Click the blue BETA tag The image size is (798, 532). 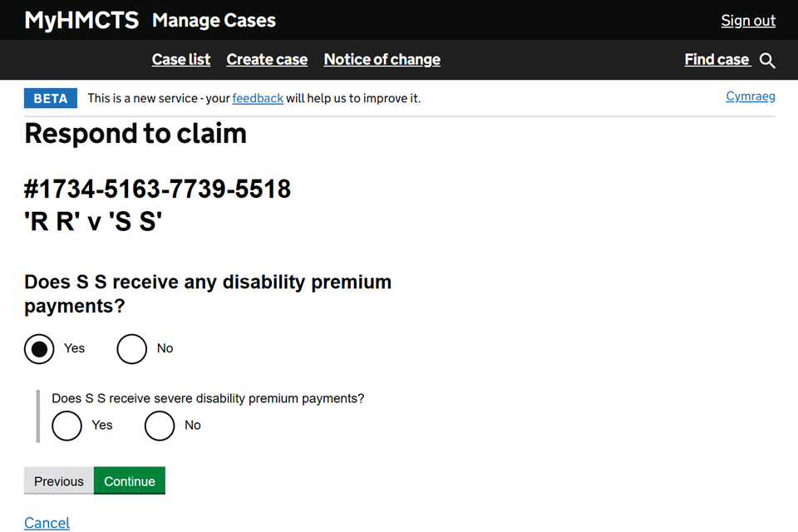coord(51,98)
